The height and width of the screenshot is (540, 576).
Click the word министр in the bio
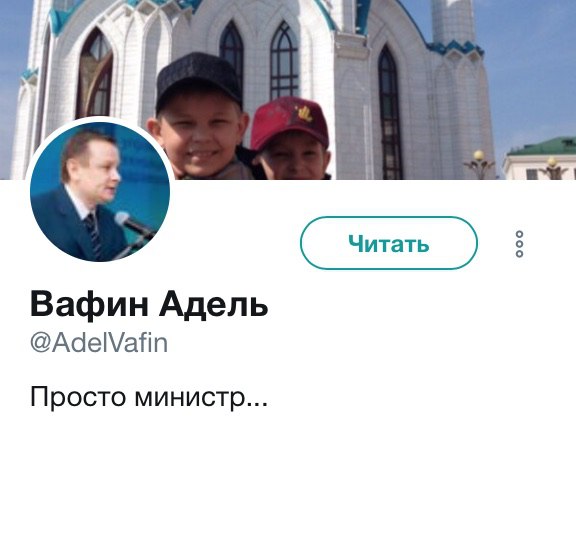[190, 397]
